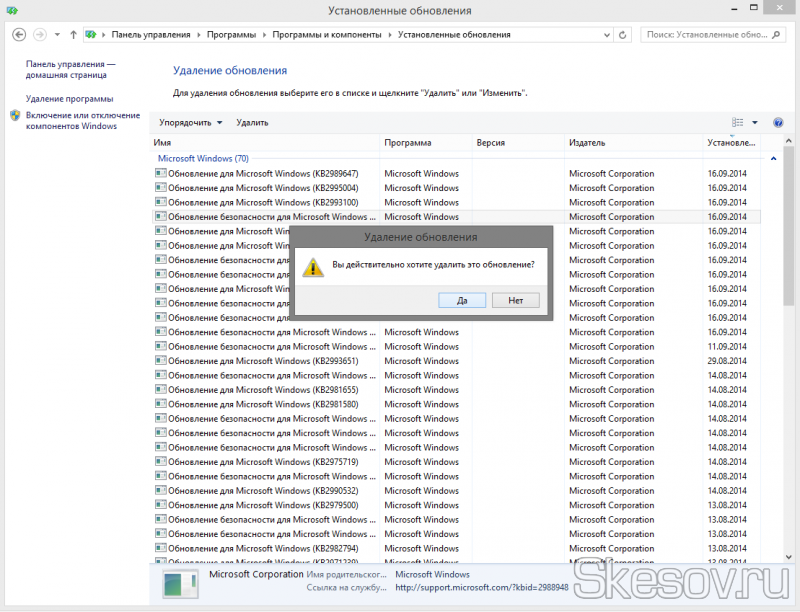Viewport: 800px width, 612px height.
Task: Select the update KB2989647 in the list
Action: [x=262, y=174]
